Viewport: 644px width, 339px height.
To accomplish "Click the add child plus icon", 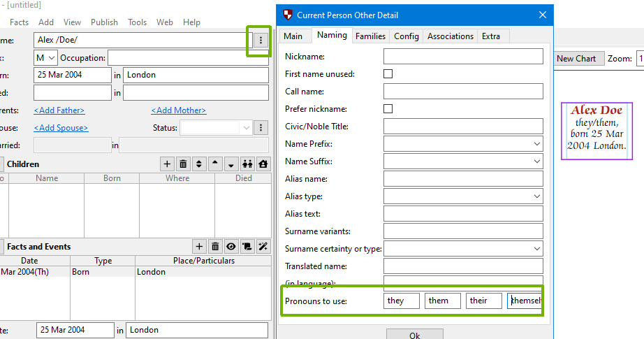I will pyautogui.click(x=168, y=164).
